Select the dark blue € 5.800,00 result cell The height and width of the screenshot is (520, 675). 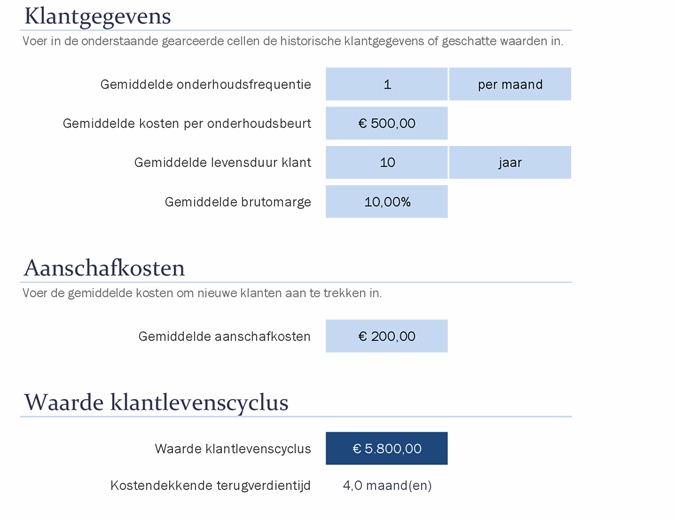(x=386, y=448)
